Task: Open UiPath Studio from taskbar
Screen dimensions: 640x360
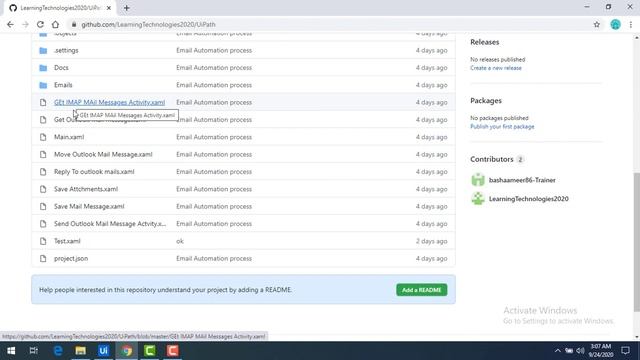Action: [x=103, y=351]
